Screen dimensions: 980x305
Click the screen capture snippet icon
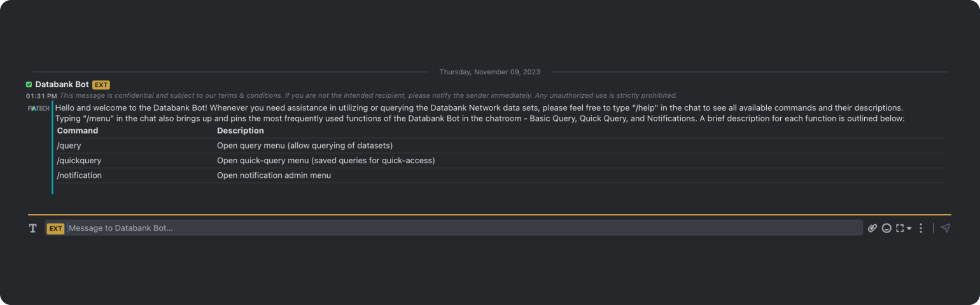(900, 228)
